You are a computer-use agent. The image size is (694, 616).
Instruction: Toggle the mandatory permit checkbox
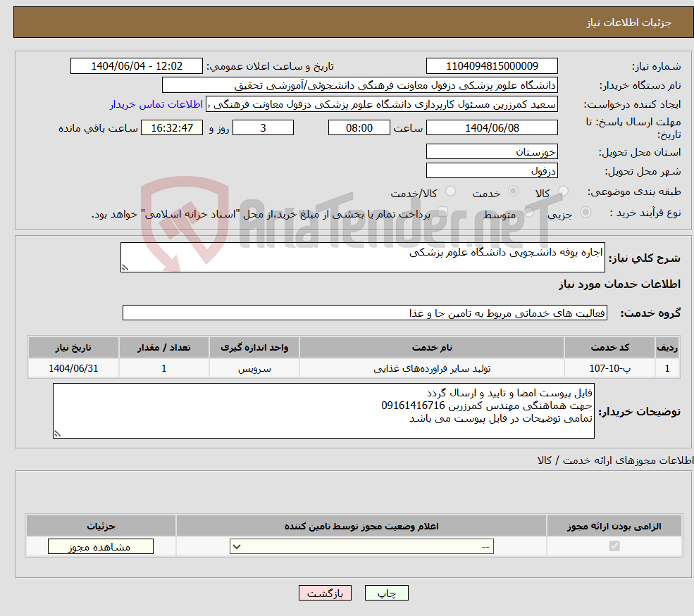[614, 546]
